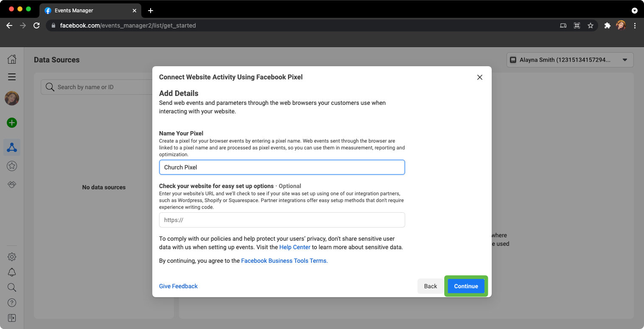
Task: Select the Events Manager browser tab
Action: pos(90,10)
